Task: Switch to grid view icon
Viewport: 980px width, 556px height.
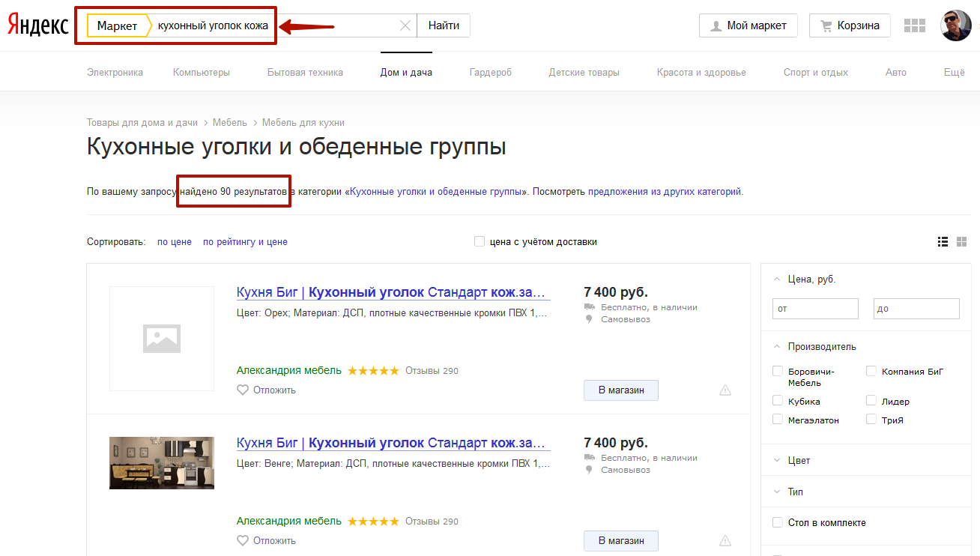Action: click(962, 241)
